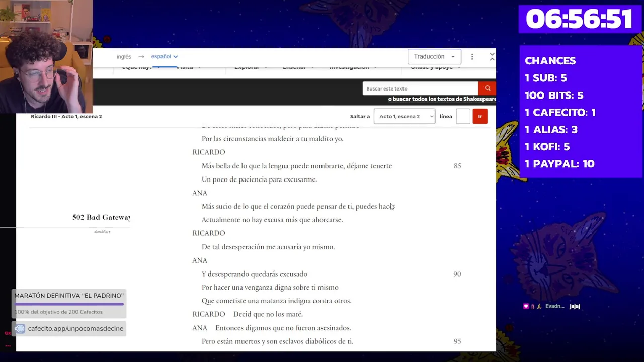Click '1 CAFECITO: 1' overlay entry

tap(560, 113)
